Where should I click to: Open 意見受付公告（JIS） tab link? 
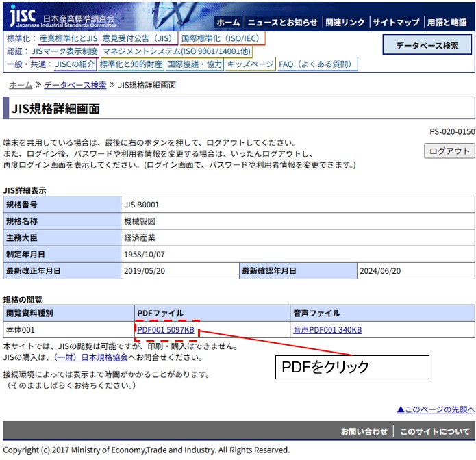[x=138, y=38]
